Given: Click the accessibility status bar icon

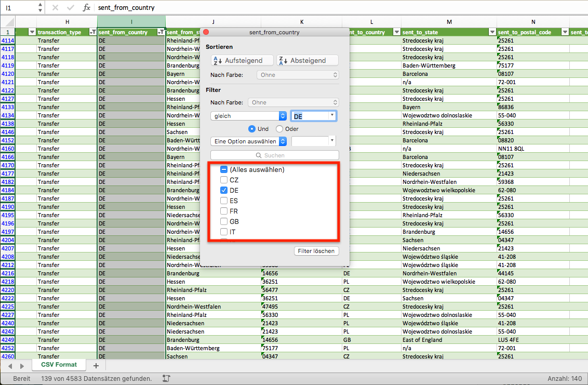Looking at the screenshot, I should click(167, 379).
